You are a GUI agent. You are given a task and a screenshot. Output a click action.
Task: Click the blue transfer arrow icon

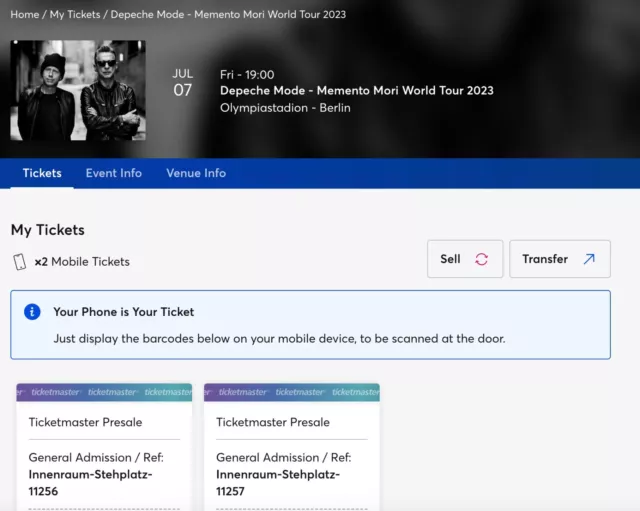click(x=589, y=259)
